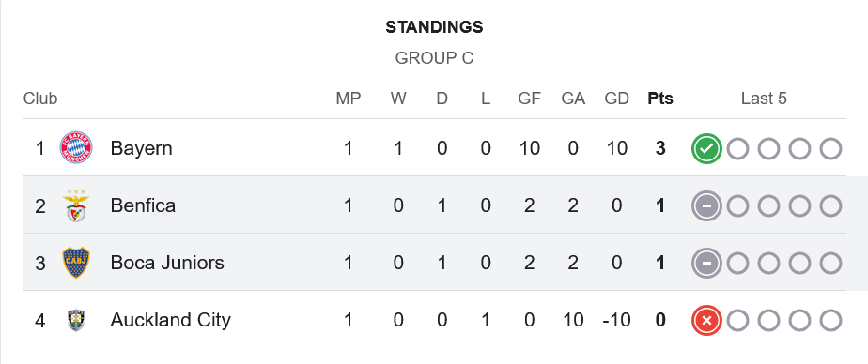Screen dimensions: 868x364
Task: Click the Bayern Munich club crest
Action: [76, 147]
